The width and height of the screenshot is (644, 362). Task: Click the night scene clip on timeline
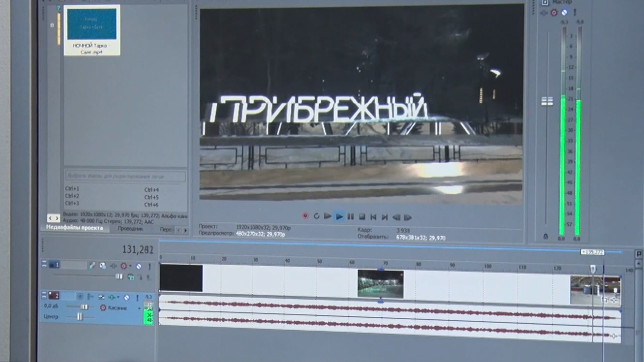[380, 284]
